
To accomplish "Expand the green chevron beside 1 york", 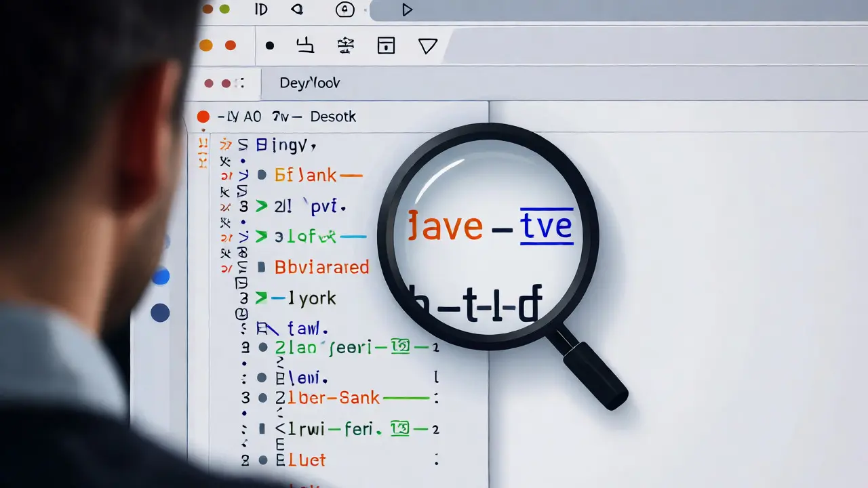I will click(x=261, y=298).
